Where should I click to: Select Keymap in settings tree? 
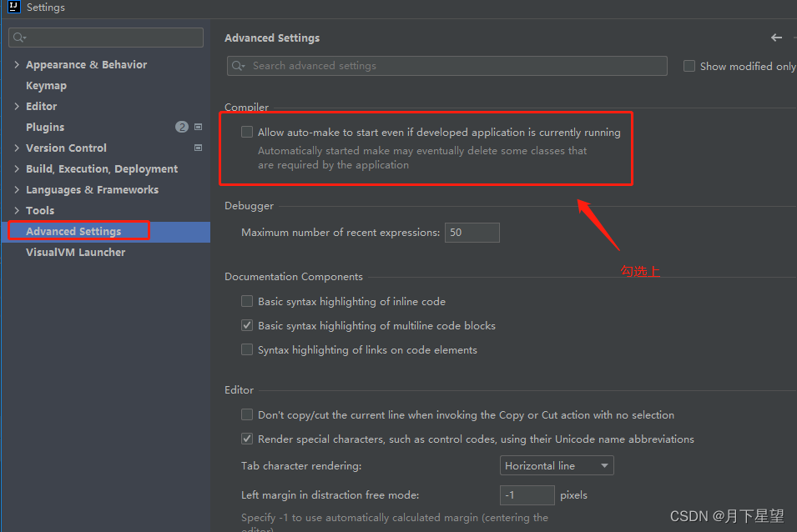(46, 85)
